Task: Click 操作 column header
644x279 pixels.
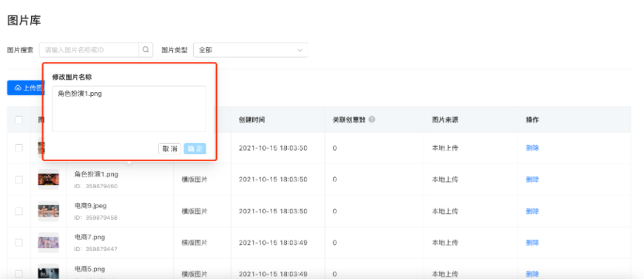Action: pyautogui.click(x=532, y=120)
